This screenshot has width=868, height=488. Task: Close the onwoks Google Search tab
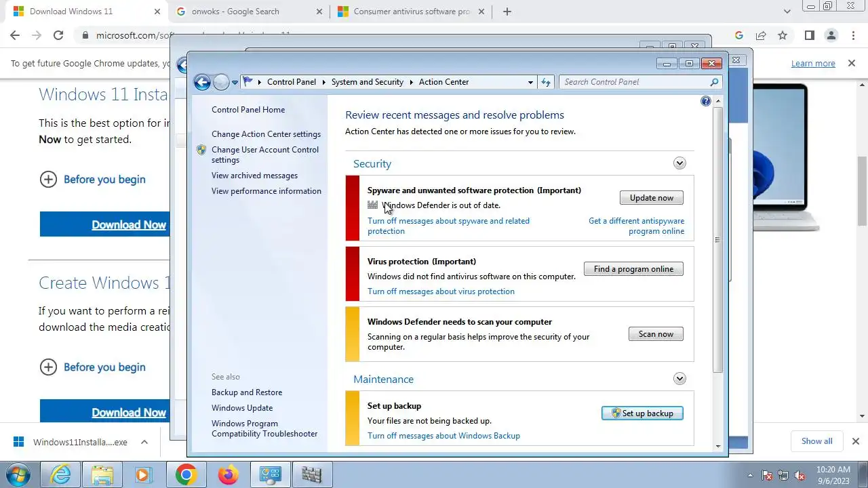coord(319,12)
